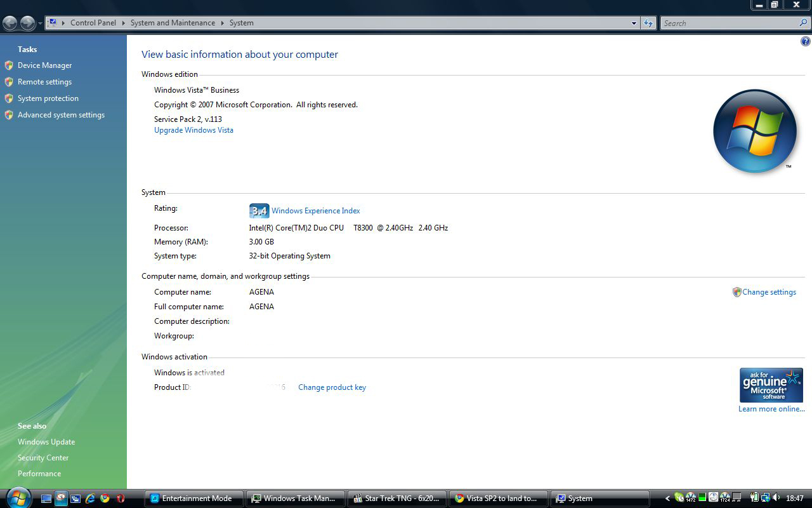Click Show Desktop in Quick Launch
Screen dimensions: 812x508
[x=46, y=498]
